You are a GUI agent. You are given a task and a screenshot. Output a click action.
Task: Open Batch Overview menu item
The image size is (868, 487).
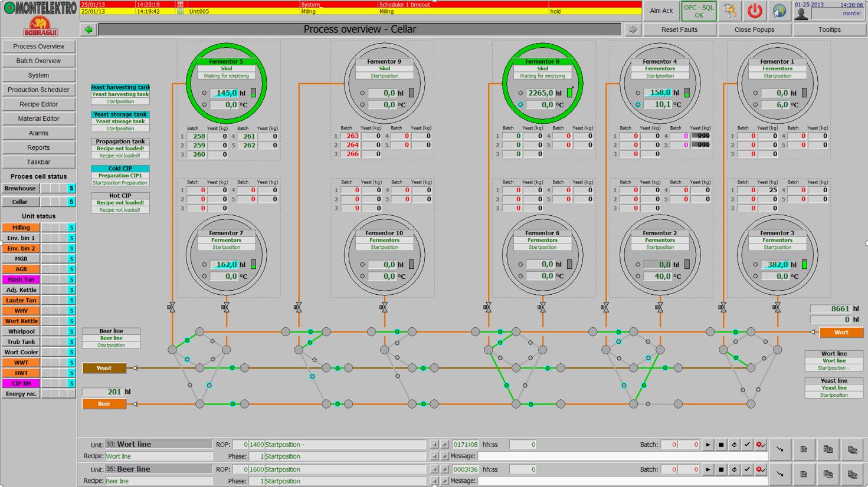[x=38, y=61]
